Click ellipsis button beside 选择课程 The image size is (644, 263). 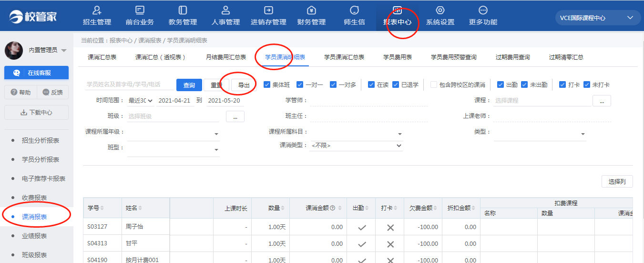click(602, 101)
